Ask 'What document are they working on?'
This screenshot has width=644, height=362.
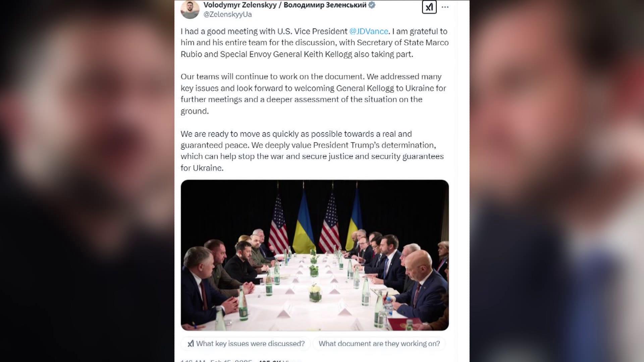(379, 344)
